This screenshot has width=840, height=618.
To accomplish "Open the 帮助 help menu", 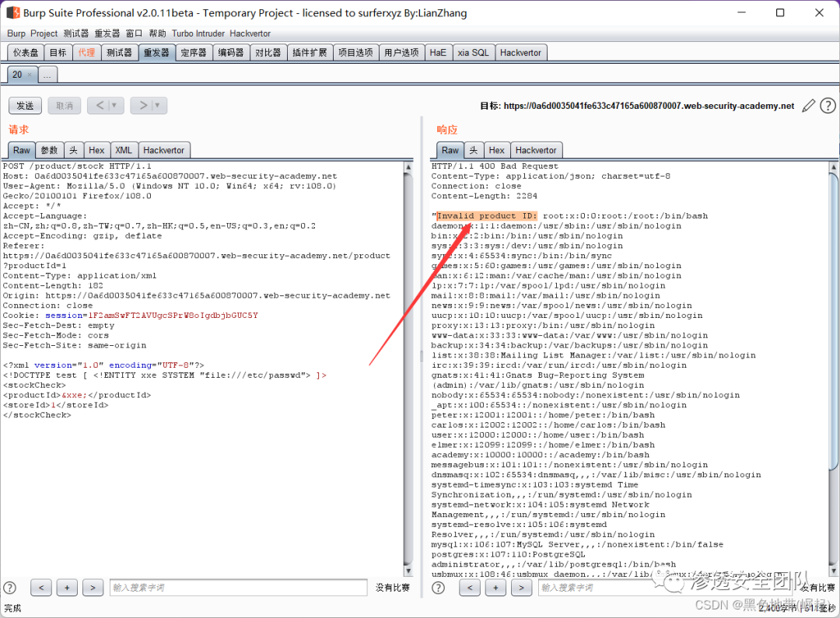I will coord(157,33).
